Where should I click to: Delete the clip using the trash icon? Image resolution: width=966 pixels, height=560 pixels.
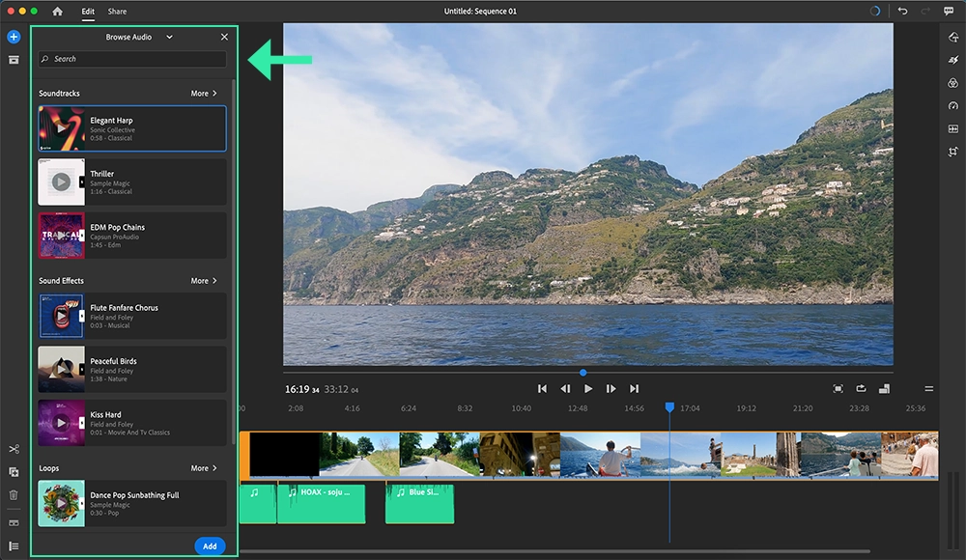coord(14,494)
